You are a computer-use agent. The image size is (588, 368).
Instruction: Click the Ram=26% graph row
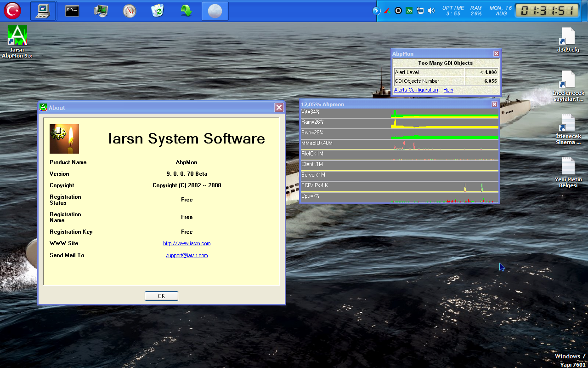pyautogui.click(x=399, y=124)
